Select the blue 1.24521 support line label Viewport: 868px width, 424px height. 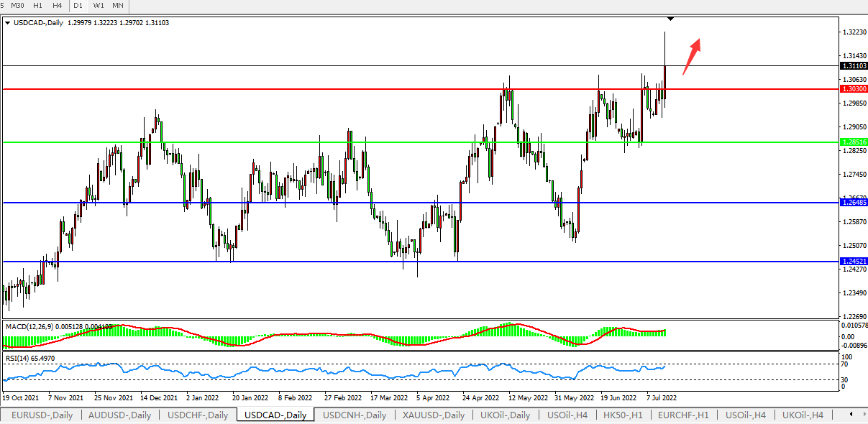pos(852,262)
